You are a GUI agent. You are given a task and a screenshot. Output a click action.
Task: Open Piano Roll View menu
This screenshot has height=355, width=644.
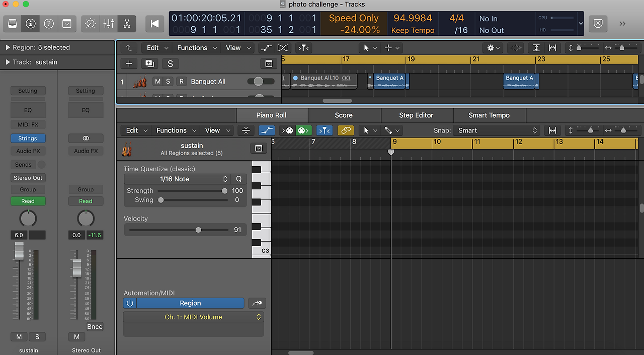pyautogui.click(x=217, y=130)
